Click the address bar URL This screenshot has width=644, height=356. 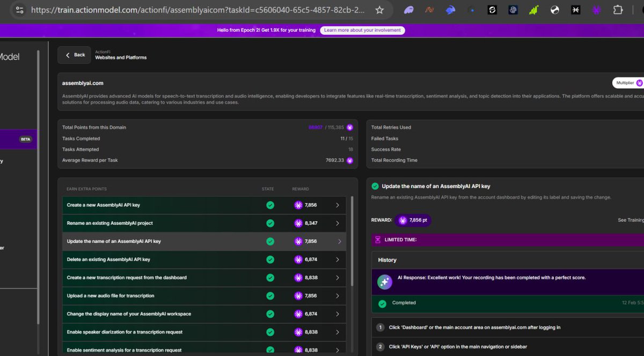(198, 10)
